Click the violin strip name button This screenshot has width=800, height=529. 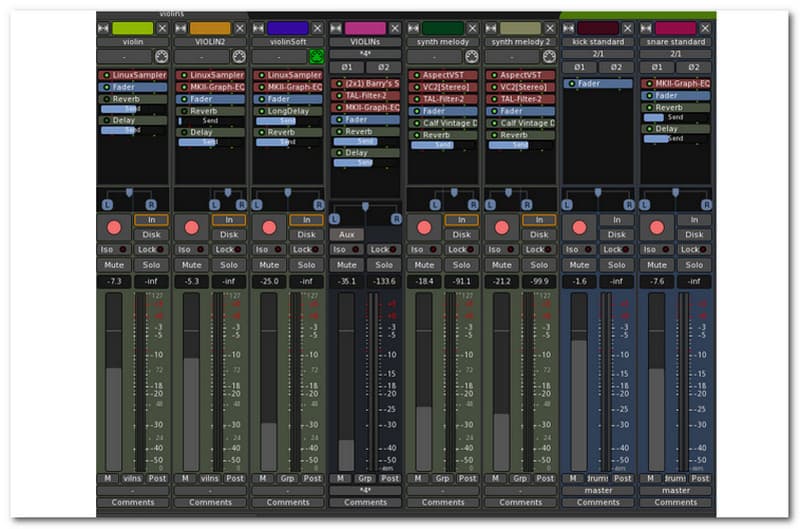[x=133, y=42]
